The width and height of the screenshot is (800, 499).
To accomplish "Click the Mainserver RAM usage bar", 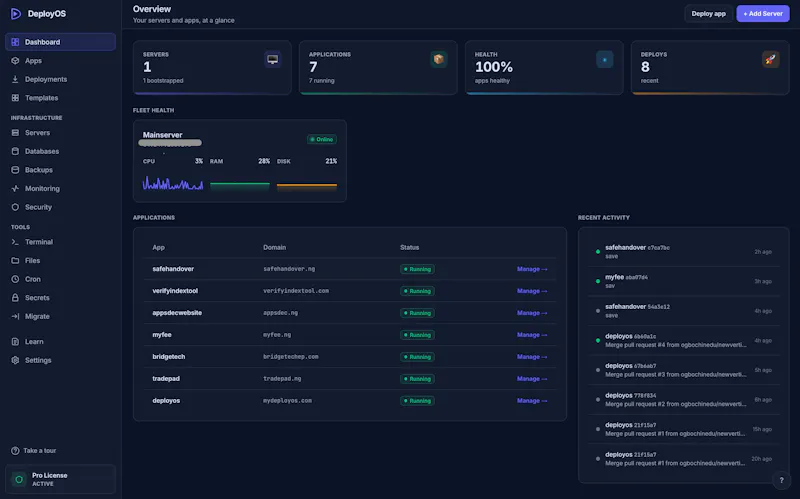I will tap(240, 186).
